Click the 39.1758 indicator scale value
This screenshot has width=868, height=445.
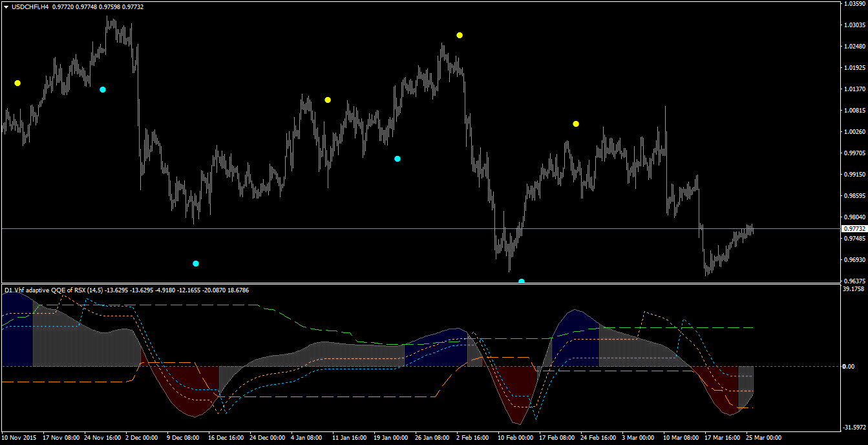[854, 289]
